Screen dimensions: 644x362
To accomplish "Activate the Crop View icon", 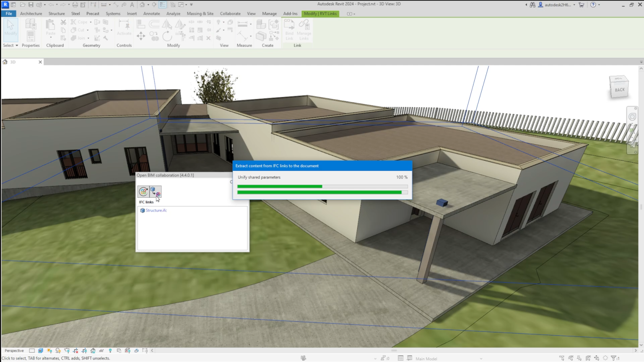I will click(x=76, y=351).
